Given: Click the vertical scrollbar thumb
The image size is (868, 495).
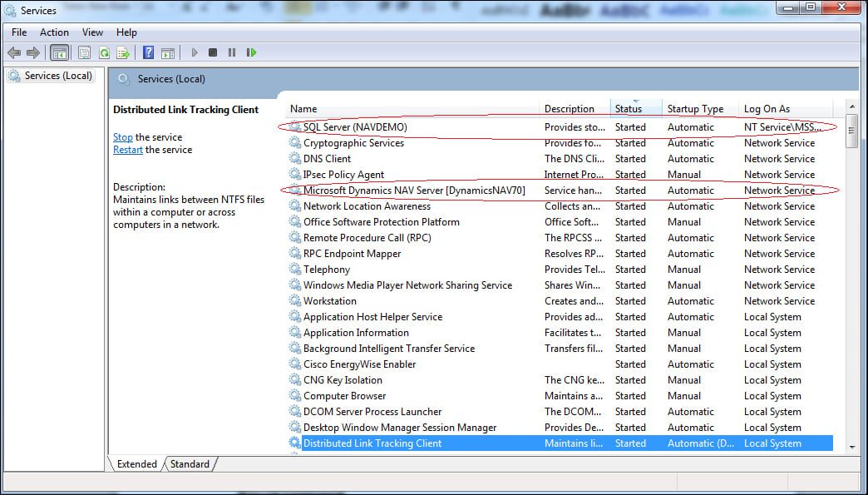Looking at the screenshot, I should [852, 131].
